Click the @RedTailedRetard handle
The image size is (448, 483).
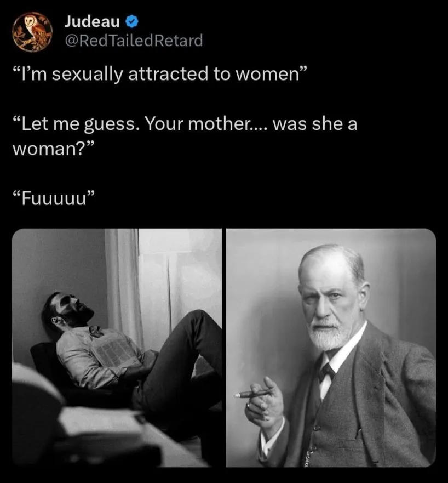134,41
